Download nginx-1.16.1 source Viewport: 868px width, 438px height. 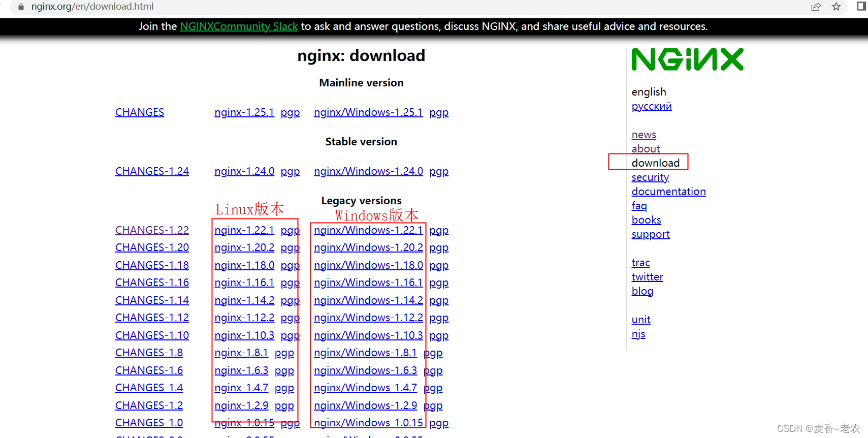[244, 283]
